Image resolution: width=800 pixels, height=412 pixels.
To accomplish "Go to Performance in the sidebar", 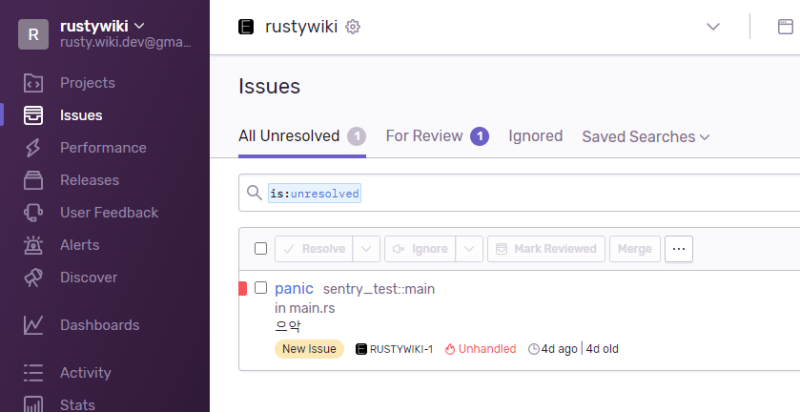I will (103, 148).
